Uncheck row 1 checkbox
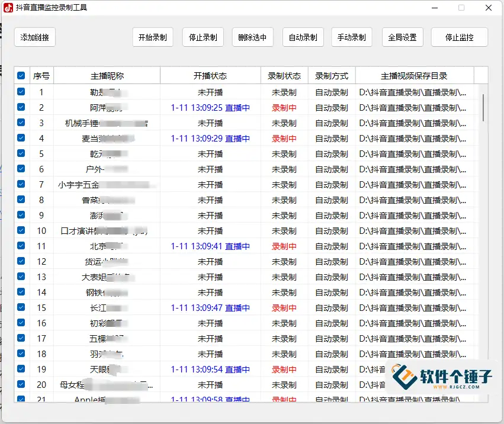The image size is (504, 424). click(x=21, y=92)
